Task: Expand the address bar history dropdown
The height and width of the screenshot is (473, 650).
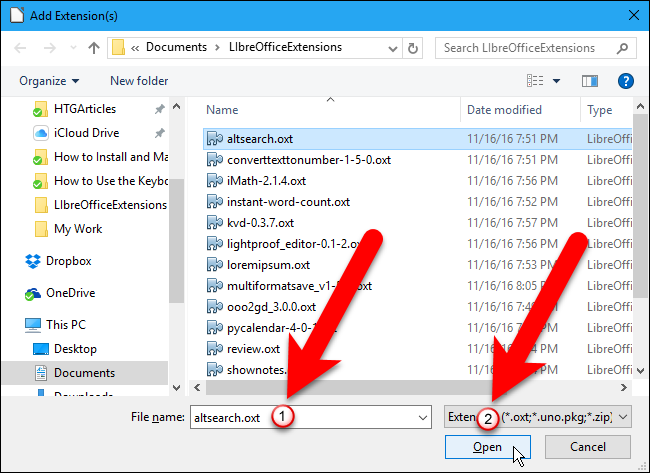Action: (x=393, y=49)
